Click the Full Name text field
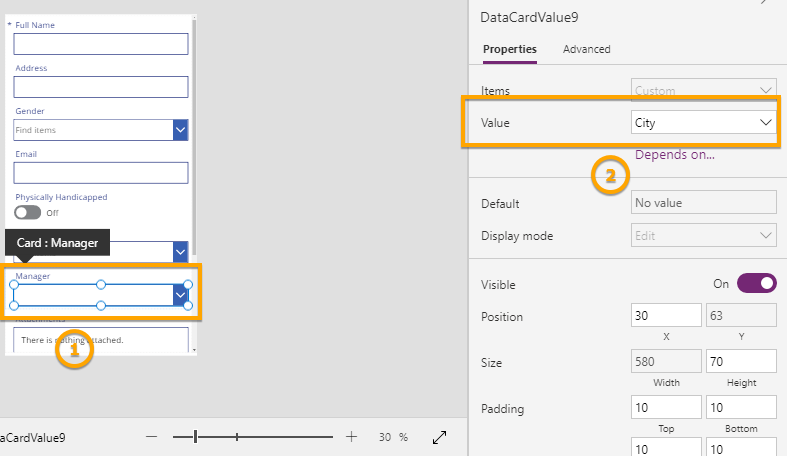This screenshot has width=787, height=456. tap(101, 44)
